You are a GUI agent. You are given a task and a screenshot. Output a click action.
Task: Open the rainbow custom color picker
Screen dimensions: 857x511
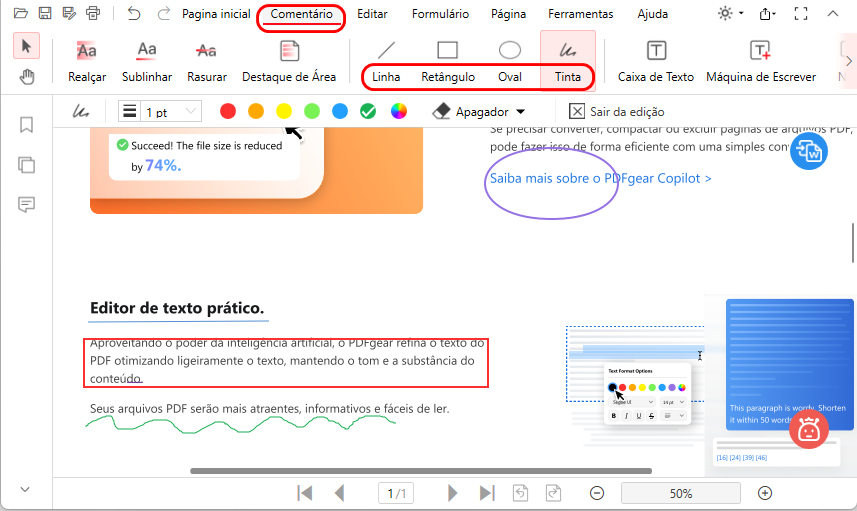399,111
